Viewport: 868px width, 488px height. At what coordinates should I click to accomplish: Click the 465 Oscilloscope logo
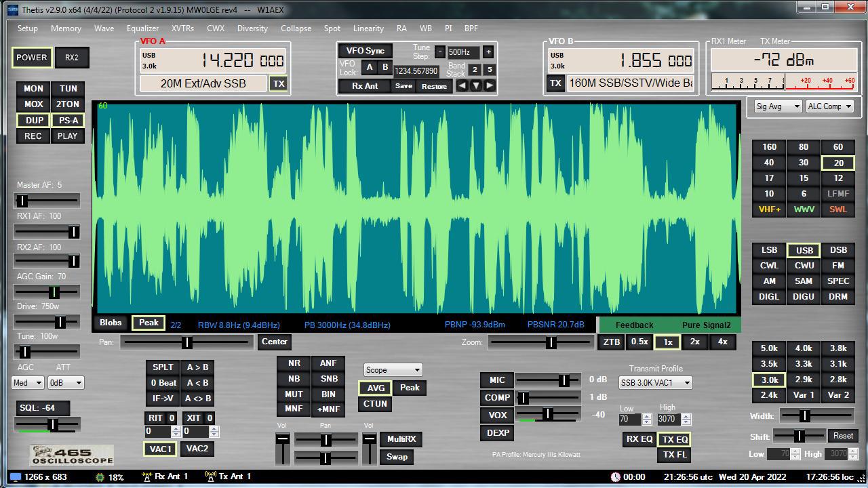71,455
